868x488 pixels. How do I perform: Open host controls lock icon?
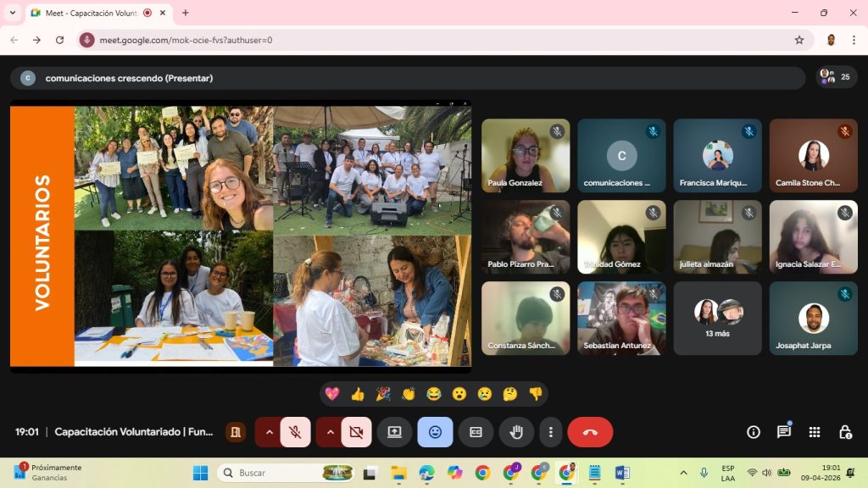click(845, 432)
